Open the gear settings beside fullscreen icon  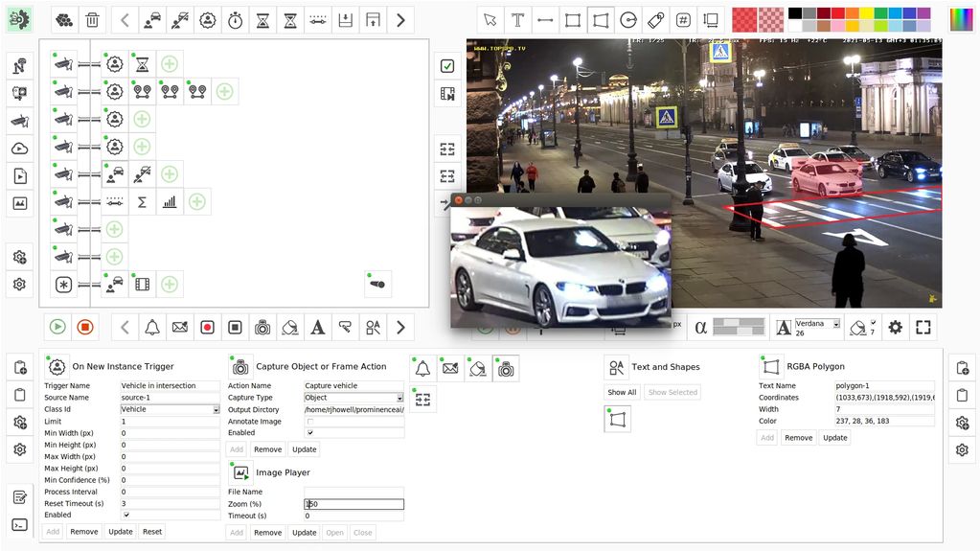tap(895, 327)
